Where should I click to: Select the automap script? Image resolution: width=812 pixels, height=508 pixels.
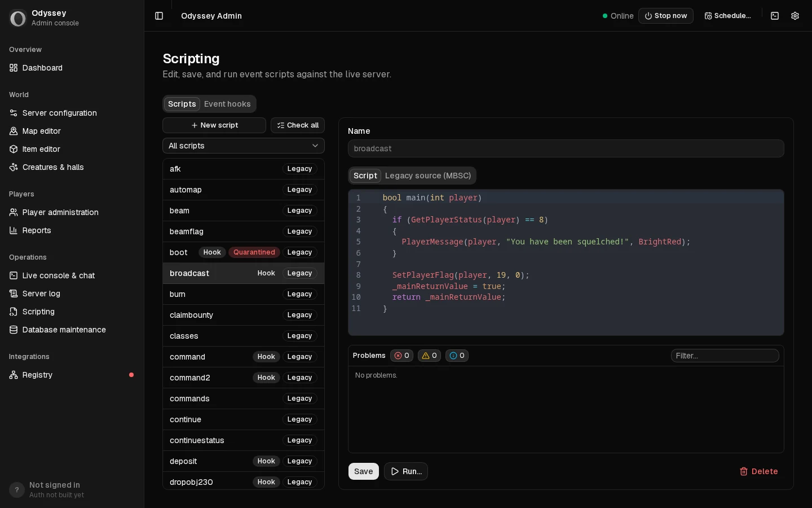pyautogui.click(x=244, y=190)
